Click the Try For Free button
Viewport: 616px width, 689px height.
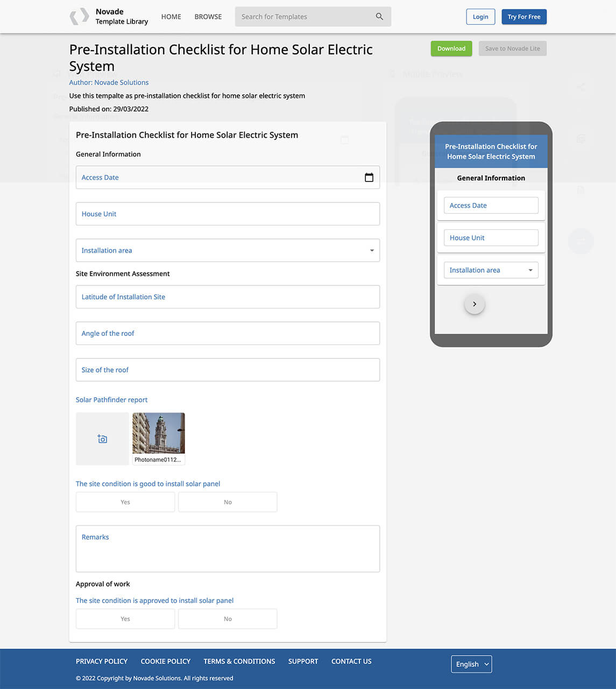click(x=523, y=17)
